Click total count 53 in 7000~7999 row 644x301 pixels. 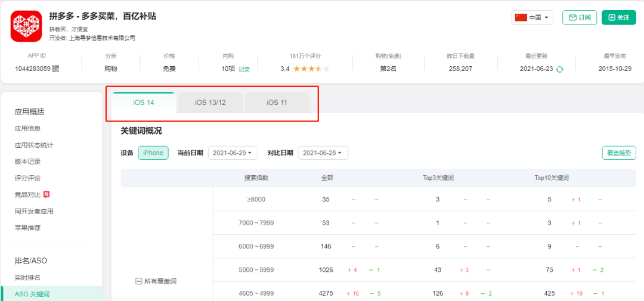[x=326, y=223]
